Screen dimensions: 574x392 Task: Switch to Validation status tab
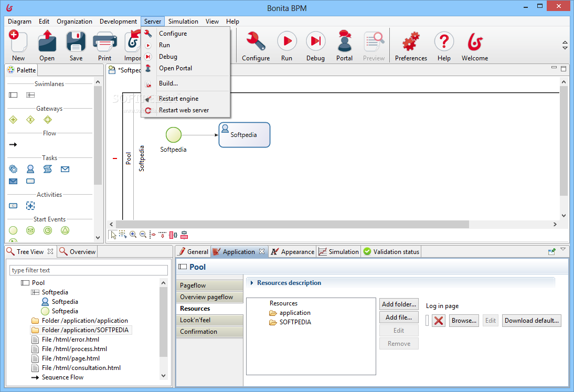[x=391, y=252]
